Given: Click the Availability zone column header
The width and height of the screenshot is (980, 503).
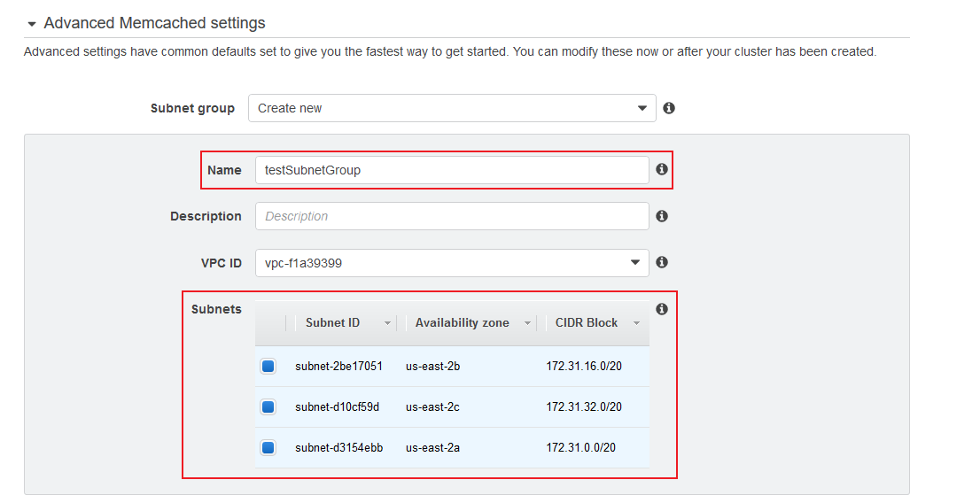Looking at the screenshot, I should (462, 323).
